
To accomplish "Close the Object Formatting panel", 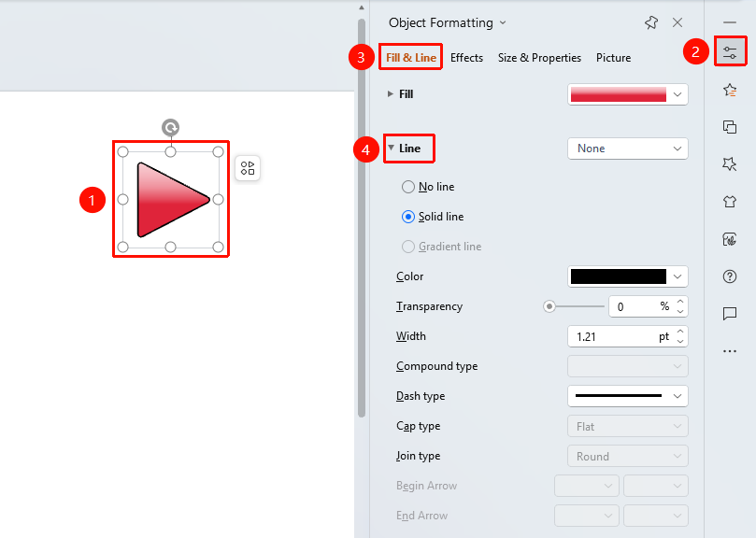I will pyautogui.click(x=678, y=22).
